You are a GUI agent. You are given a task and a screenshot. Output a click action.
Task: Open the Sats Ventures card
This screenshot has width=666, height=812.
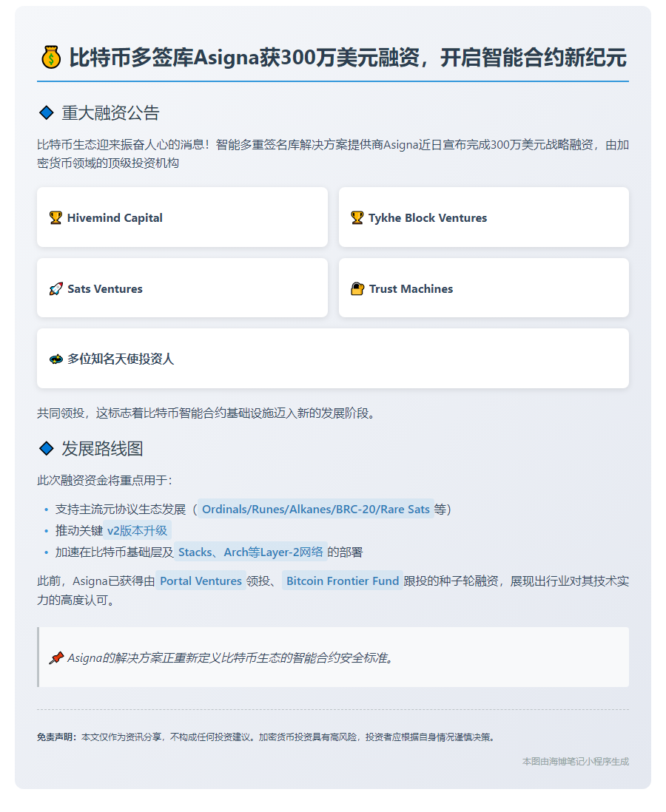coord(183,288)
